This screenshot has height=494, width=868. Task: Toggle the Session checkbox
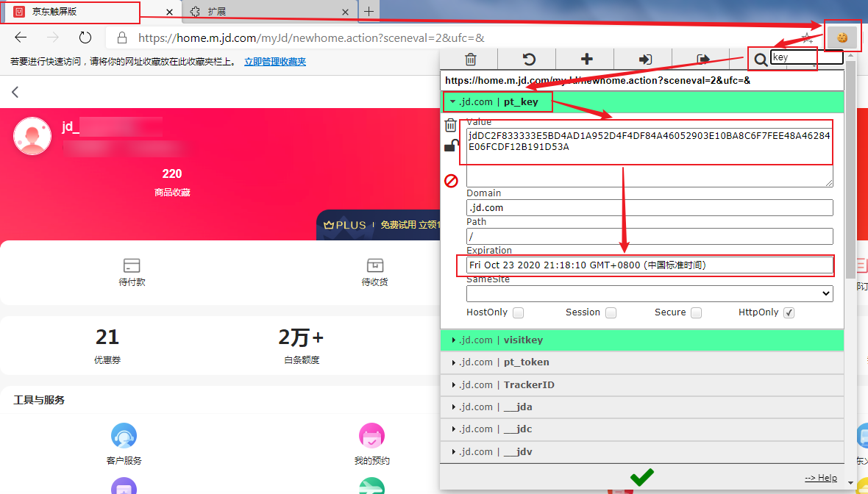tap(611, 312)
